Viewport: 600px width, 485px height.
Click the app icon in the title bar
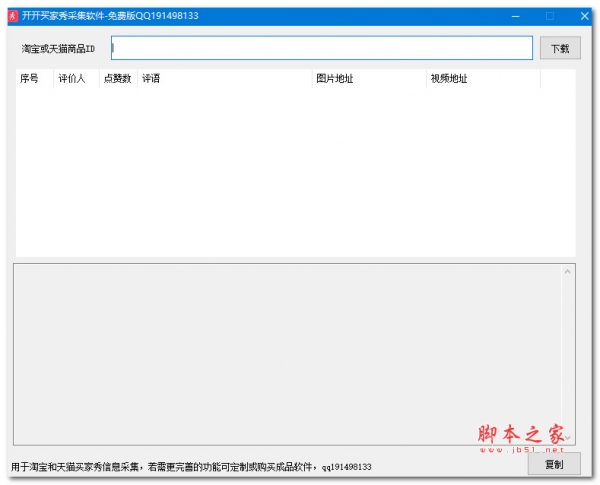click(13, 16)
